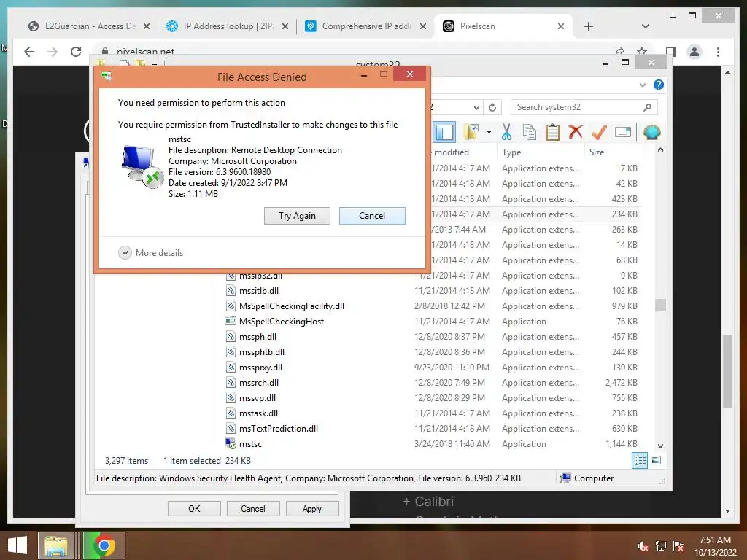
Task: Open File Explorer from the taskbar
Action: 56,545
